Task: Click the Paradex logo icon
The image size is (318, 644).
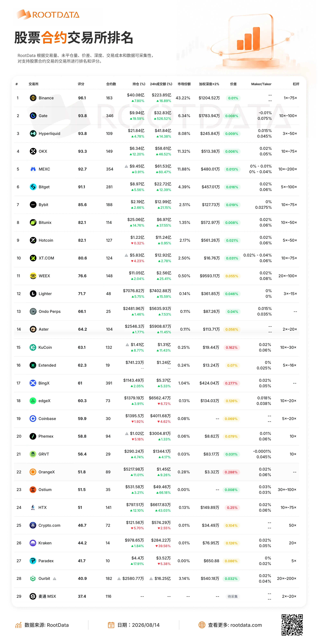Action: pos(33,561)
